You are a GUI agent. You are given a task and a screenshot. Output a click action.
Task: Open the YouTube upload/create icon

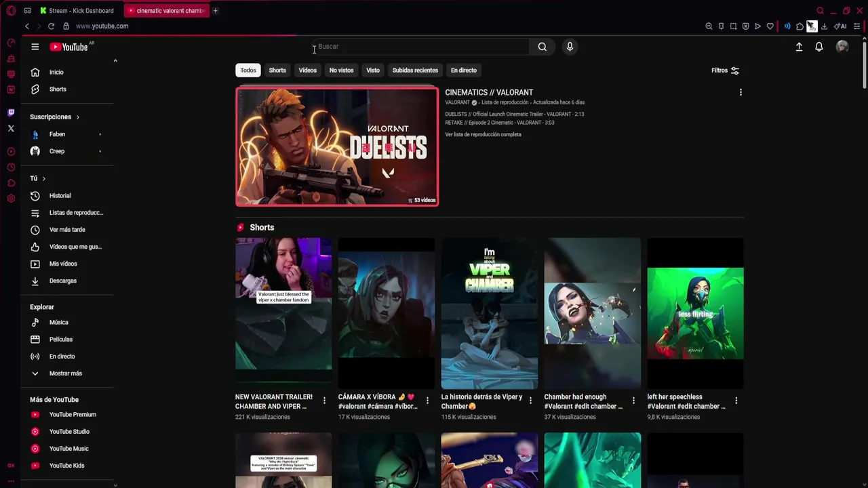pos(799,47)
